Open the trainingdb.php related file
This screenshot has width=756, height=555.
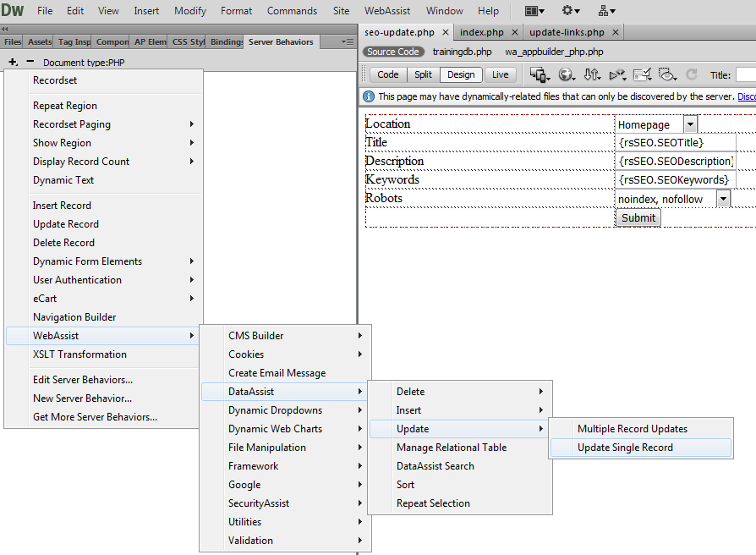pyautogui.click(x=462, y=52)
